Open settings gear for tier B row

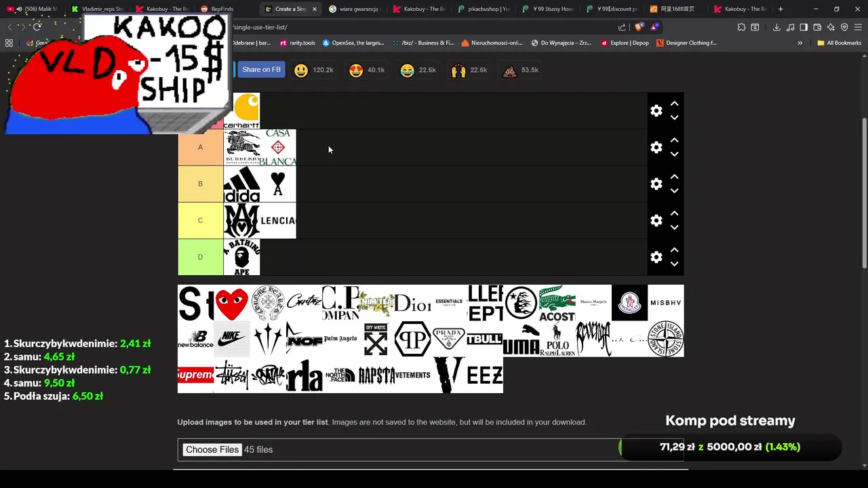point(656,184)
